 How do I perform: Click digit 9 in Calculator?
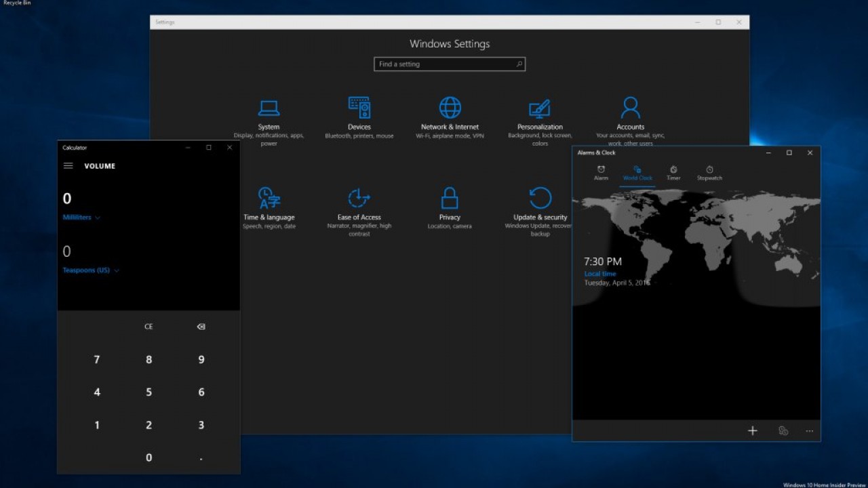[201, 359]
